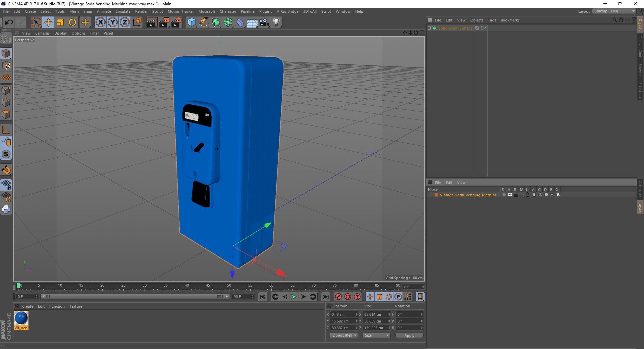The width and height of the screenshot is (644, 349).
Task: Toggle the X-axis lock
Action: (100, 22)
